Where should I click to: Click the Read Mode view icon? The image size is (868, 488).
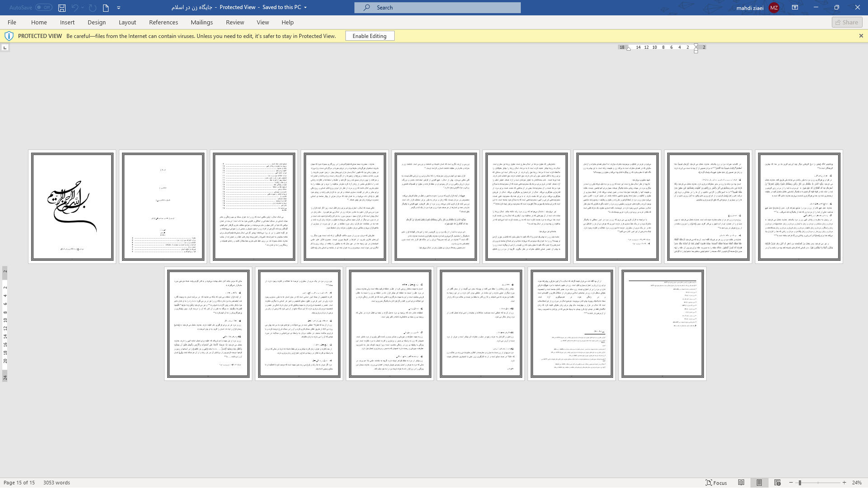coord(741,482)
